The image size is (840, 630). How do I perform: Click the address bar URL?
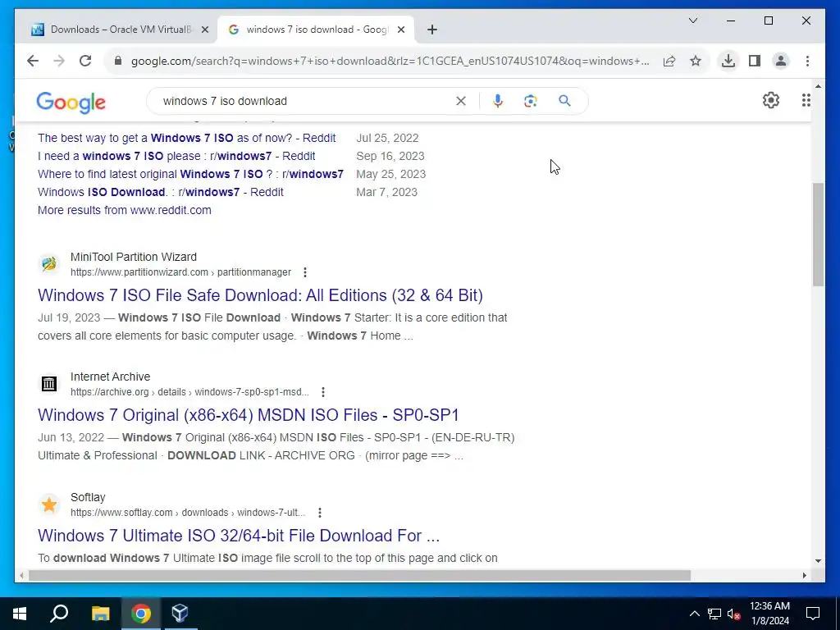[390, 61]
